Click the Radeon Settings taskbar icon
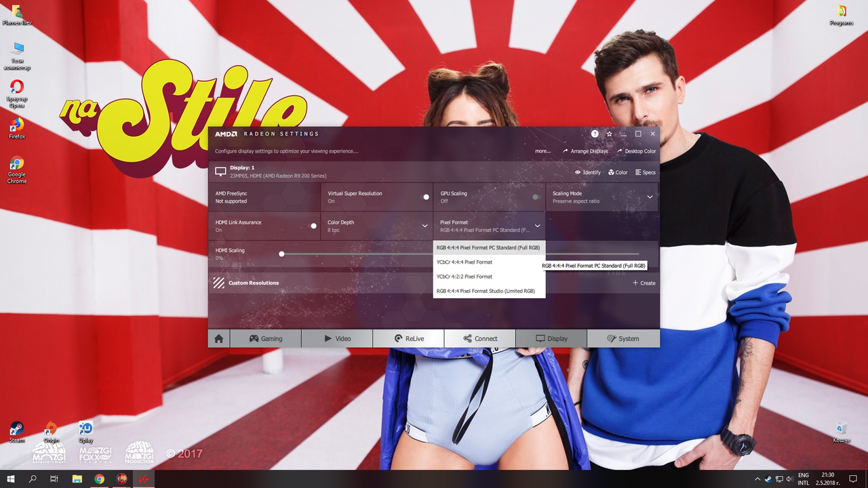Image resolution: width=868 pixels, height=488 pixels. [x=144, y=479]
